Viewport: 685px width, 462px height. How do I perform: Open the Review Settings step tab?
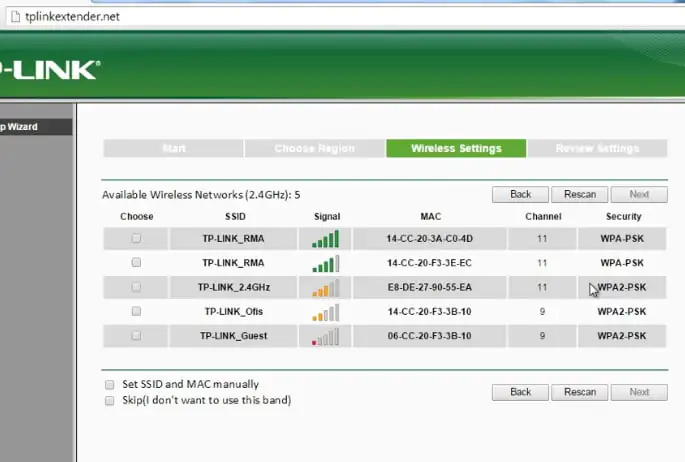click(x=597, y=148)
